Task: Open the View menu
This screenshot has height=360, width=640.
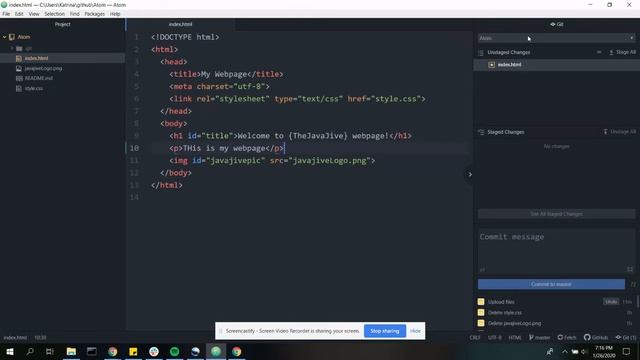Action: [34, 14]
